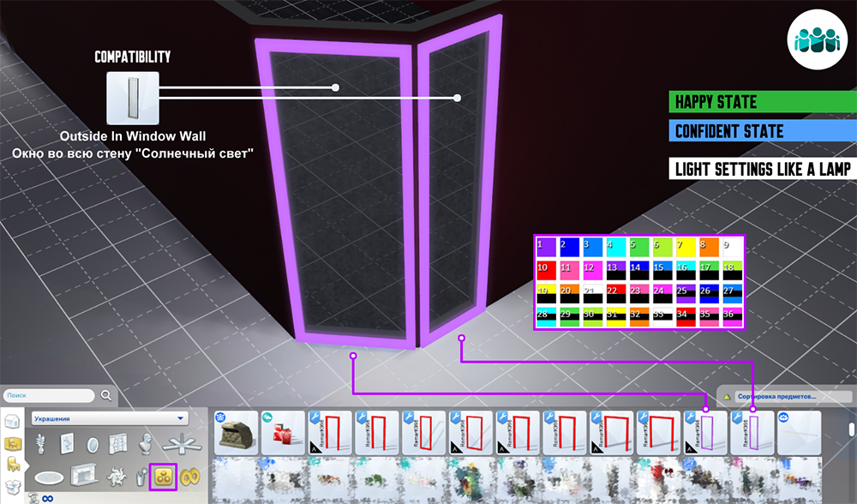
Task: Select the oval mirror decoration category
Action: [x=93, y=444]
